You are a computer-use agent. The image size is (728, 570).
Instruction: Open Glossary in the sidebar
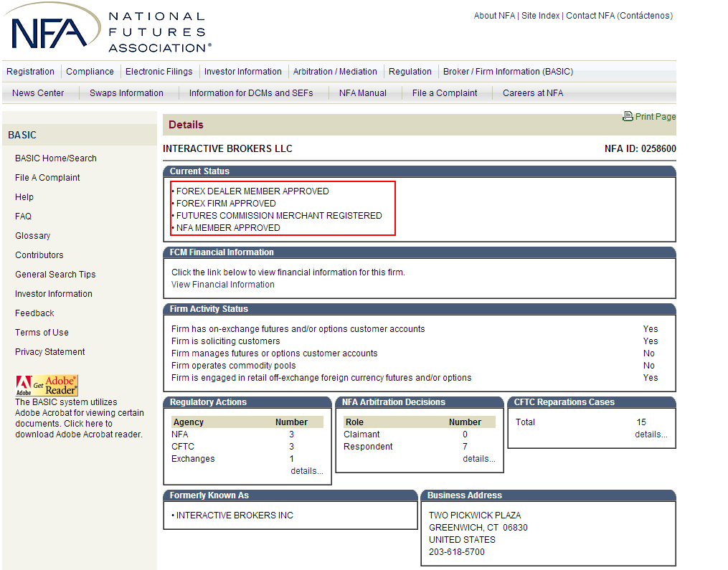point(32,236)
